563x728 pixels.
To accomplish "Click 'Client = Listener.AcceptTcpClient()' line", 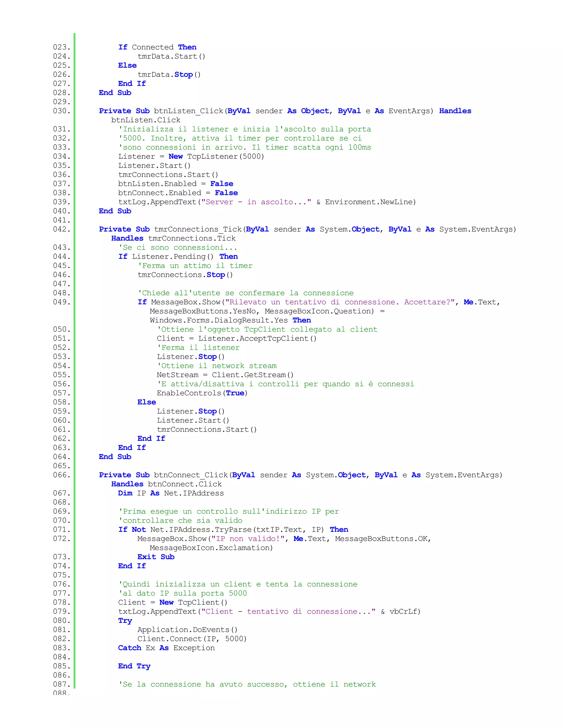I will pyautogui.click(x=237, y=338).
